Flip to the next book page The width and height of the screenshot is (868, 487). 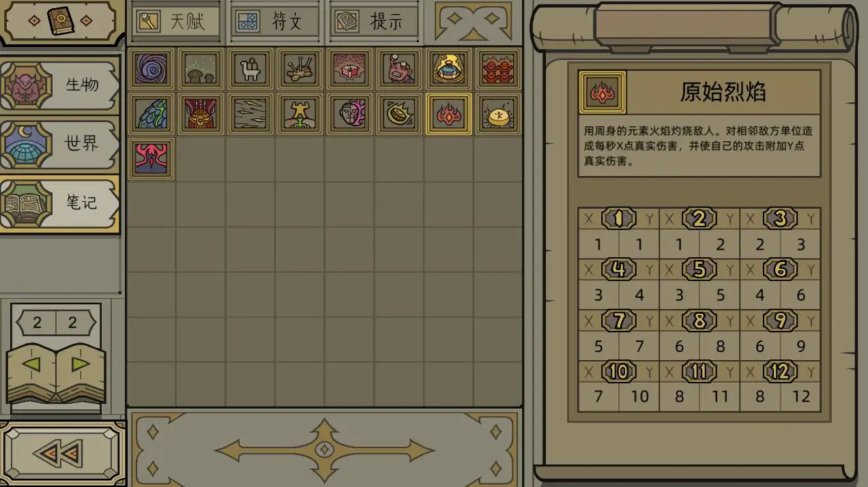(x=81, y=364)
